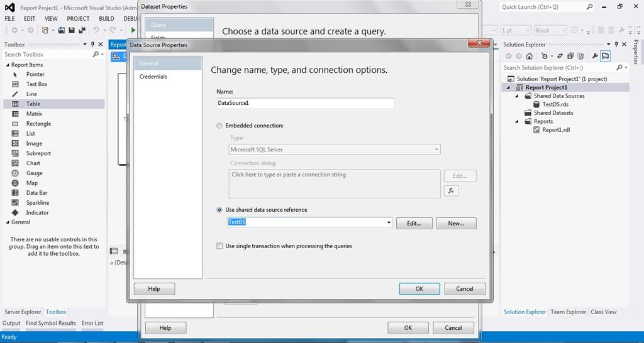Select the Chart report item icon
Image resolution: width=644 pixels, height=343 pixels.
click(x=15, y=163)
